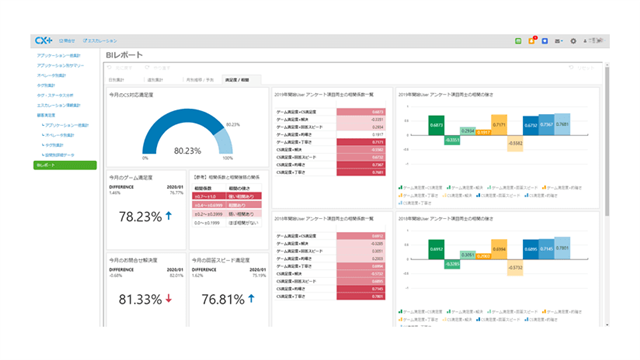Screen dimensions: 640x360
Task: Click the up arrow next to 76.81%
Action: 251,299
